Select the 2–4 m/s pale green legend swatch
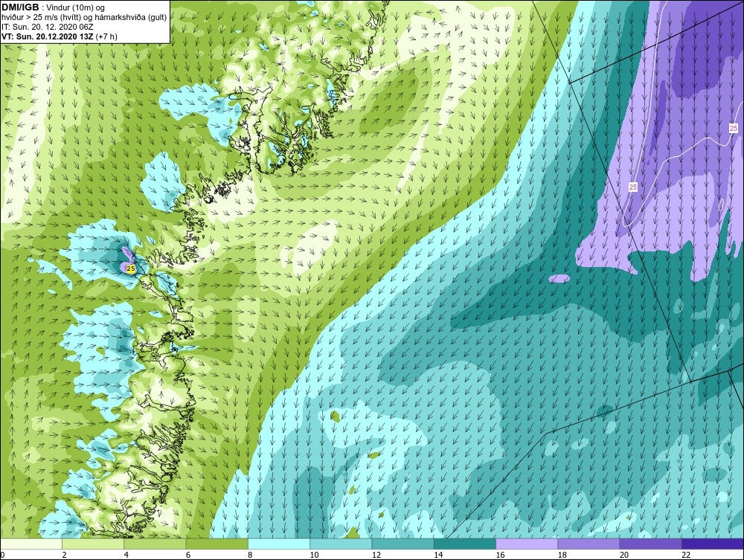Viewport: 744px width, 560px height. pos(93,544)
